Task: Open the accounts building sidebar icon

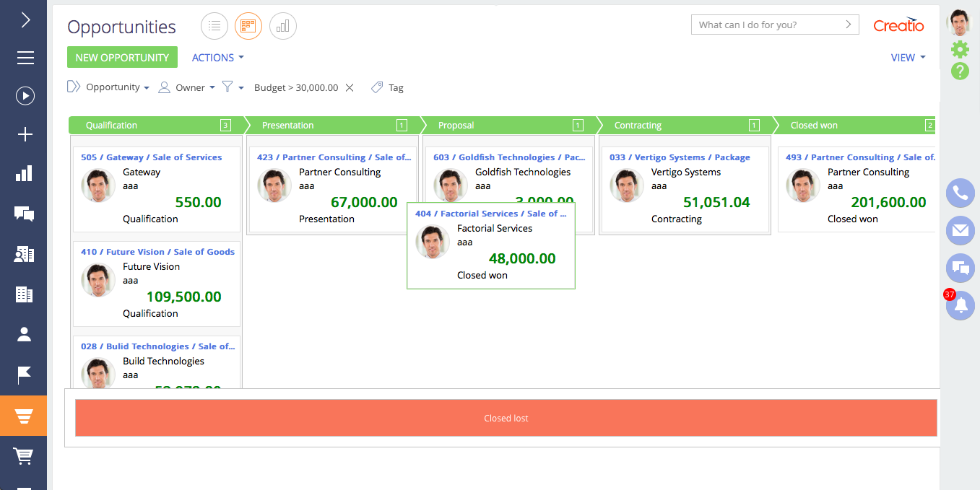Action: [25, 294]
